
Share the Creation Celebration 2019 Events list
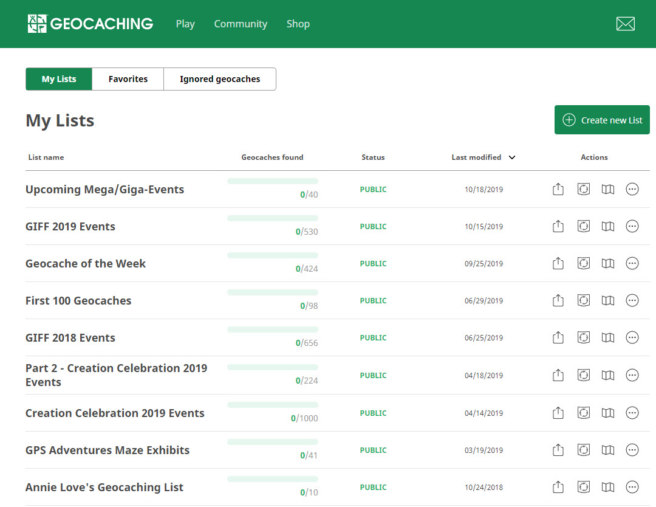[x=559, y=413]
